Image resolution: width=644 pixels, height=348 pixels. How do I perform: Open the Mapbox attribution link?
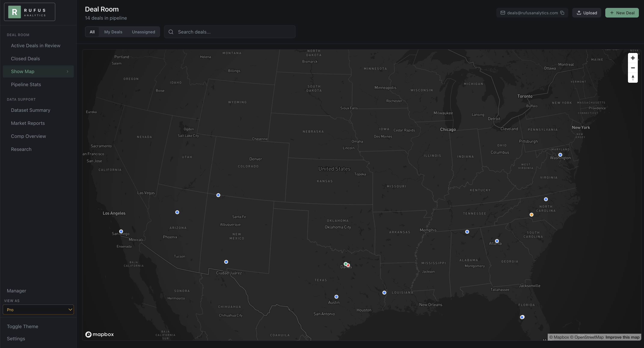(x=559, y=337)
